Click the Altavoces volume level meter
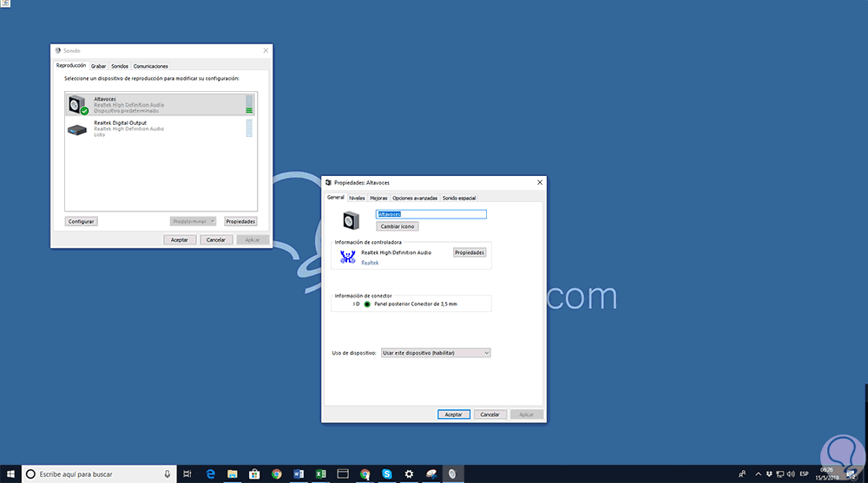The width and height of the screenshot is (868, 483). pyautogui.click(x=249, y=104)
